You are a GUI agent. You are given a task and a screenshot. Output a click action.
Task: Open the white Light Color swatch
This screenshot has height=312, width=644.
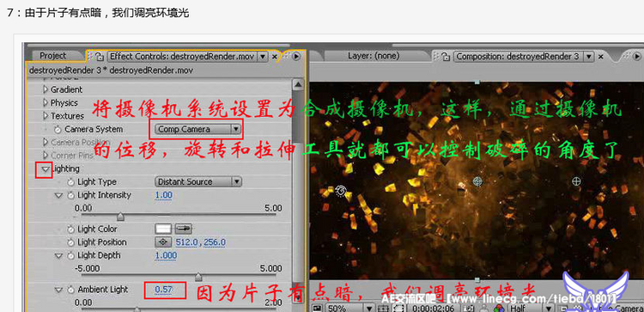pos(163,229)
